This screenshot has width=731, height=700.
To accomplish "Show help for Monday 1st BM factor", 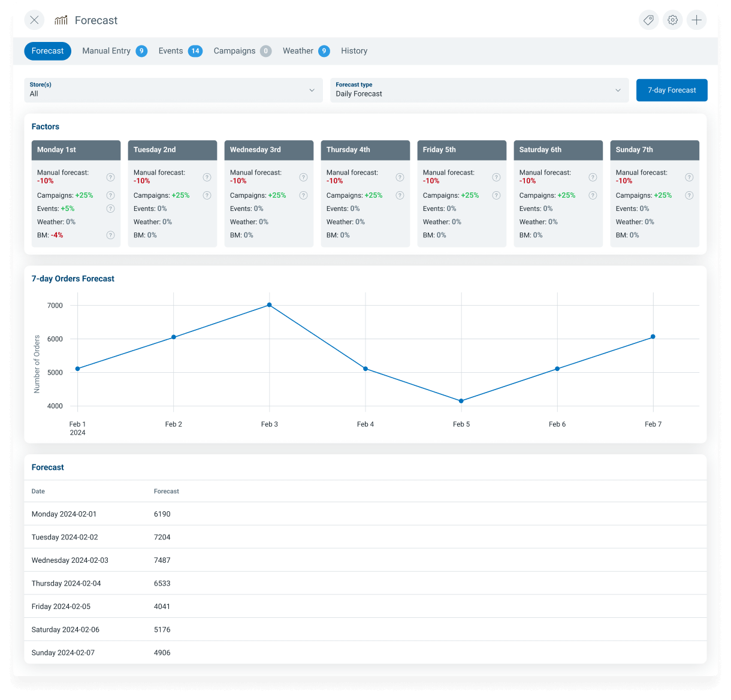I will point(110,235).
